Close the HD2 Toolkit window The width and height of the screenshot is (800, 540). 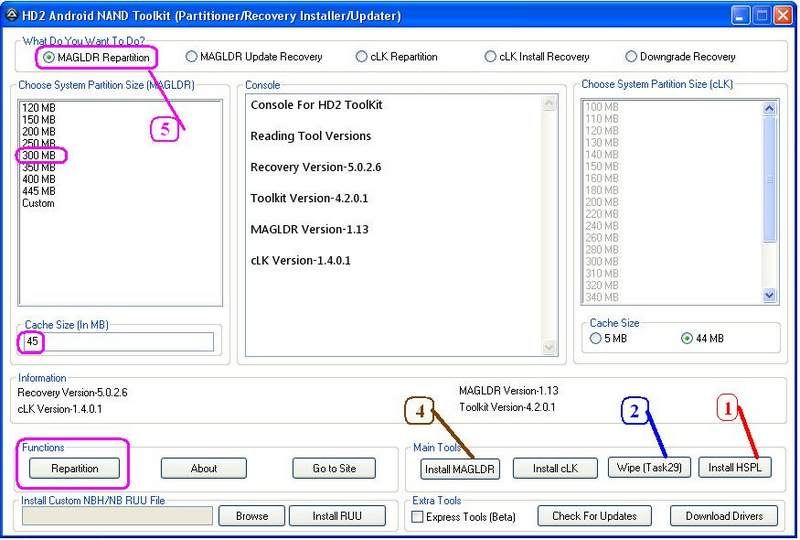[x=783, y=15]
